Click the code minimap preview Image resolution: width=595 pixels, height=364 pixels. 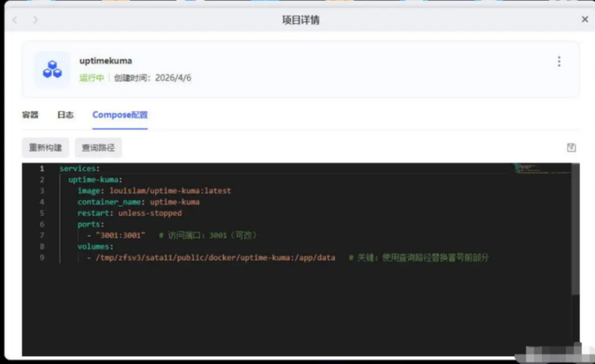click(x=542, y=168)
